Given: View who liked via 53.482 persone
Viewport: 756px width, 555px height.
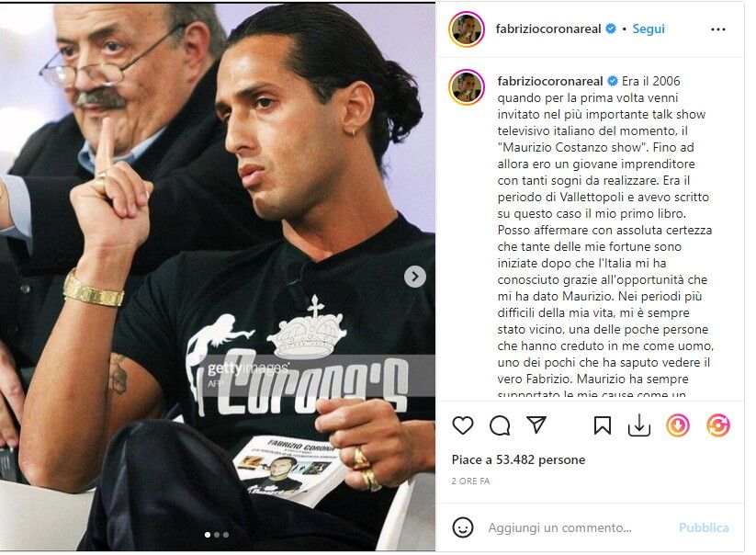Looking at the screenshot, I should click(540, 459).
